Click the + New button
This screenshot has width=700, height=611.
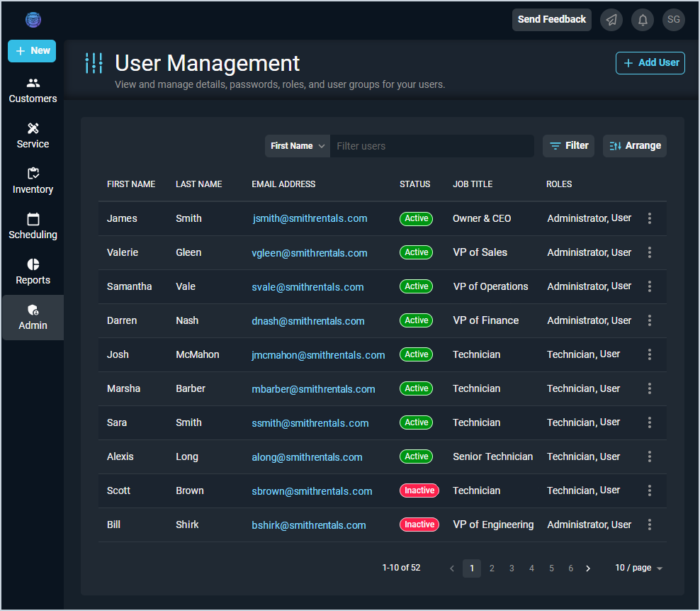pos(33,51)
